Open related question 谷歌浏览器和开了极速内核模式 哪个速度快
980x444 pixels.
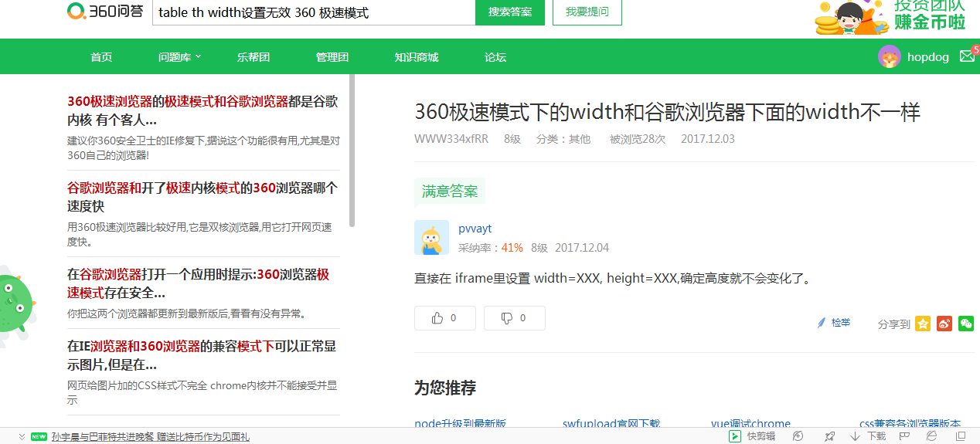(x=202, y=197)
